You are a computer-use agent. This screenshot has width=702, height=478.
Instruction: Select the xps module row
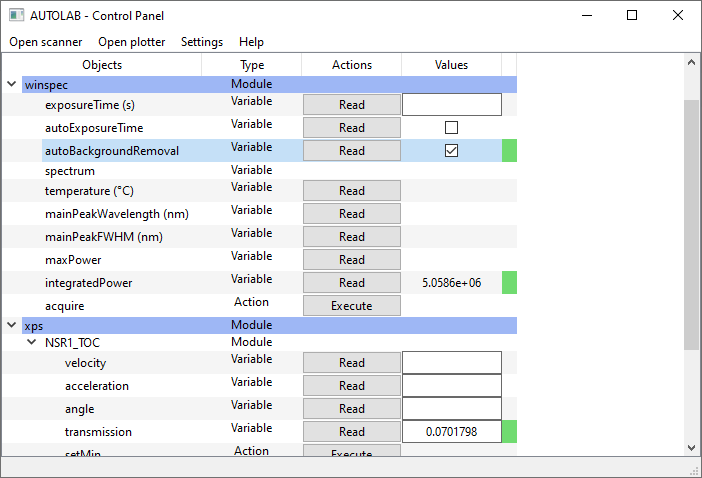pos(270,325)
